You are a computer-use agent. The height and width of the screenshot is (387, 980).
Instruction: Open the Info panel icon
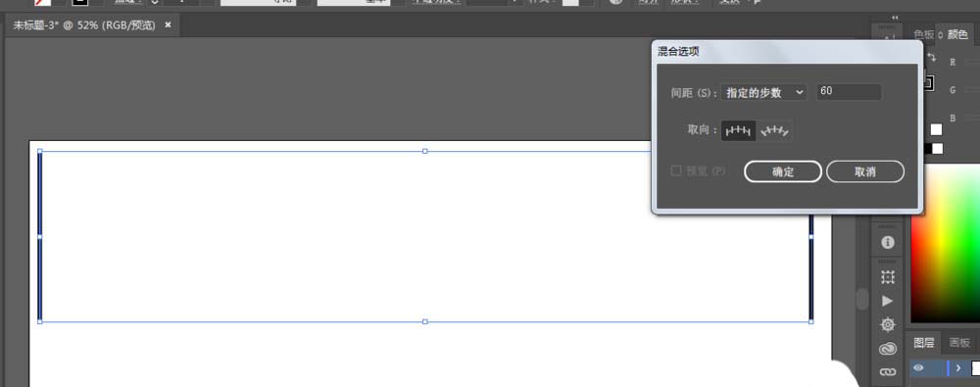(888, 242)
